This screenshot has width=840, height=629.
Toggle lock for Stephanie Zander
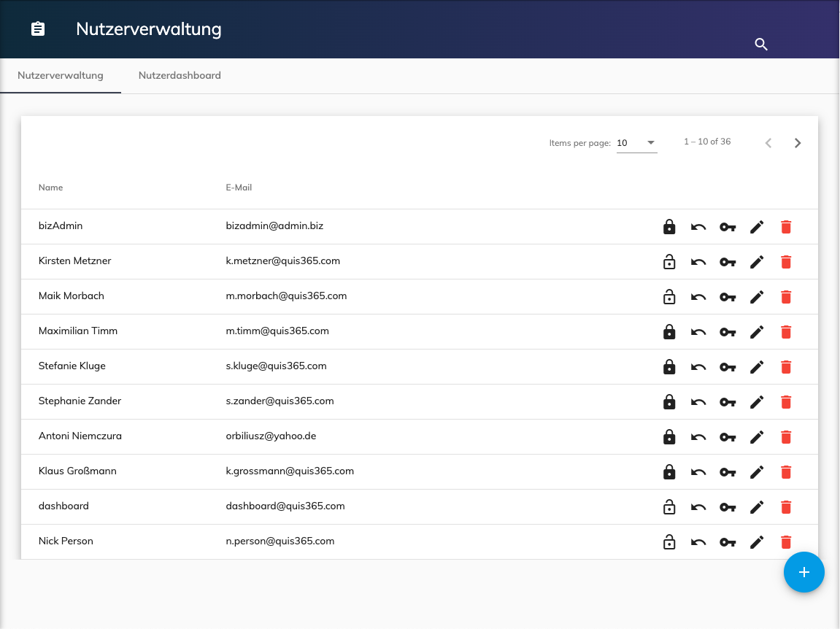669,402
